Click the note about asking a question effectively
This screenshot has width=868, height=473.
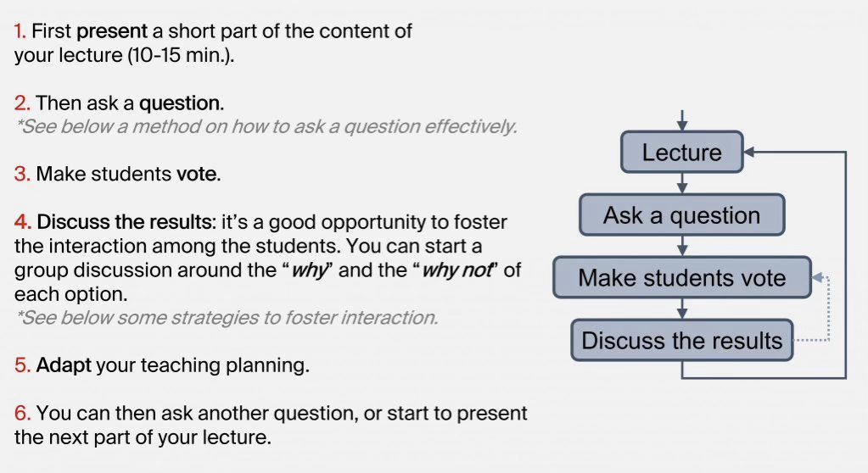point(267,126)
